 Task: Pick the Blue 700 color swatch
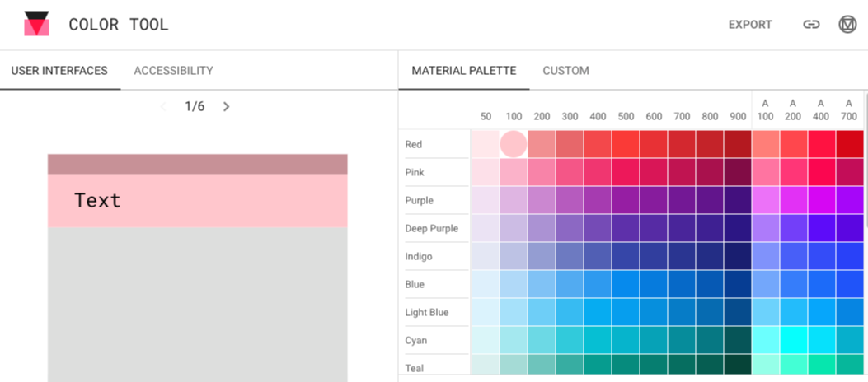pyautogui.click(x=681, y=284)
